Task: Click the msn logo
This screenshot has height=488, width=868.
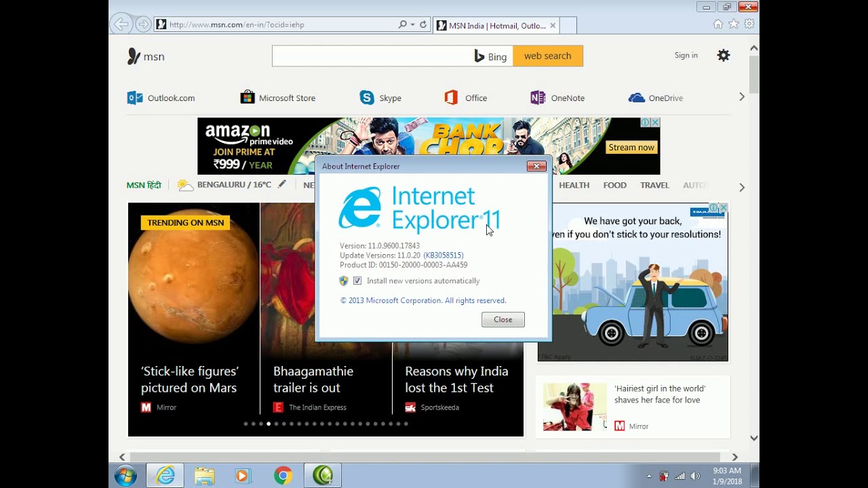Action: coord(146,56)
